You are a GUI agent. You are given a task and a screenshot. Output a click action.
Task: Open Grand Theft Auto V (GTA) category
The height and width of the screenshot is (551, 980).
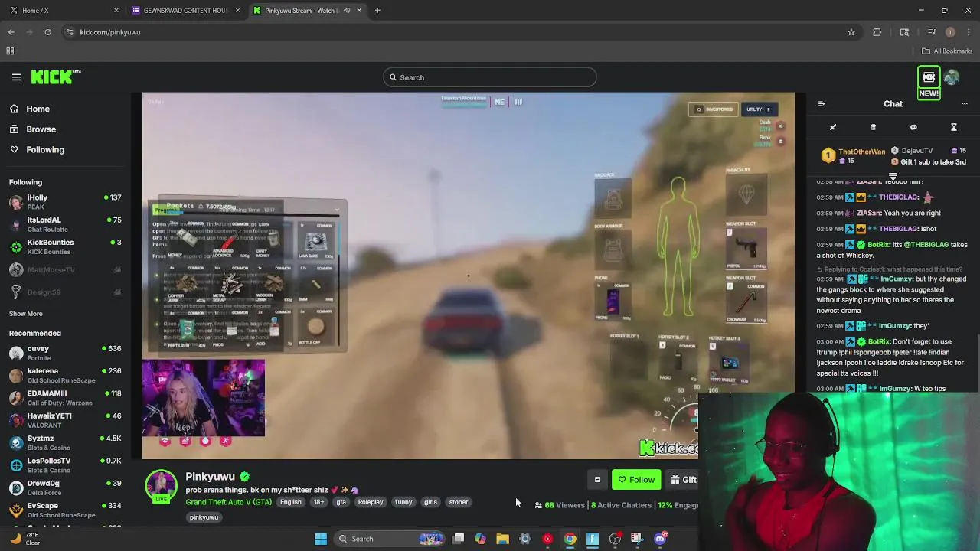(x=228, y=502)
